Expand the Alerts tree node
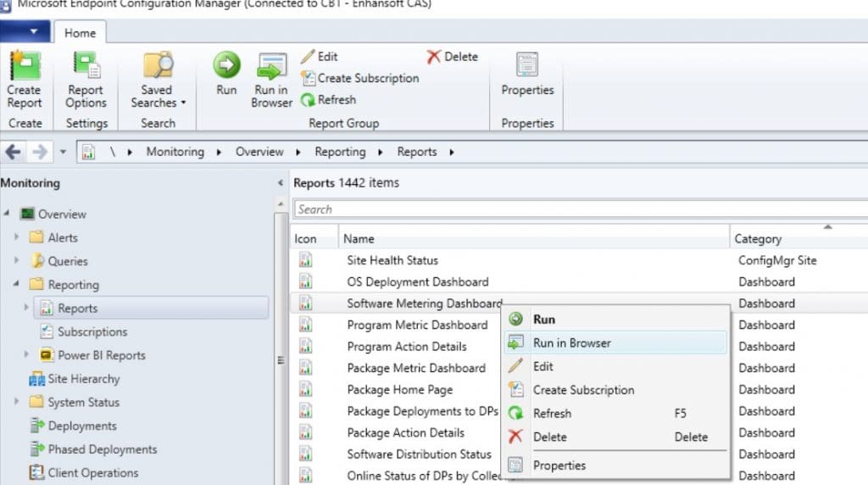This screenshot has width=868, height=485. click(x=17, y=237)
